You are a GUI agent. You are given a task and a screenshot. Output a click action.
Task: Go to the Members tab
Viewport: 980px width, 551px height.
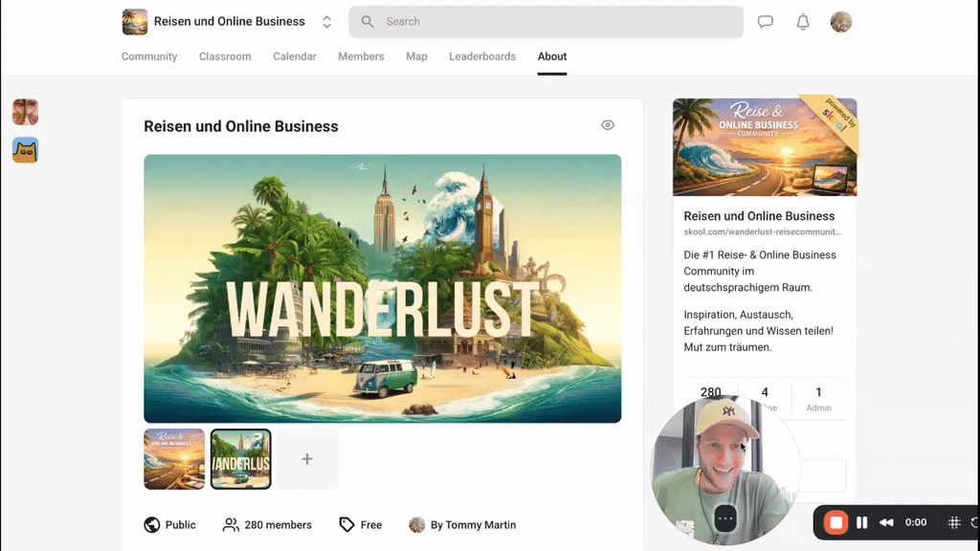(x=361, y=56)
